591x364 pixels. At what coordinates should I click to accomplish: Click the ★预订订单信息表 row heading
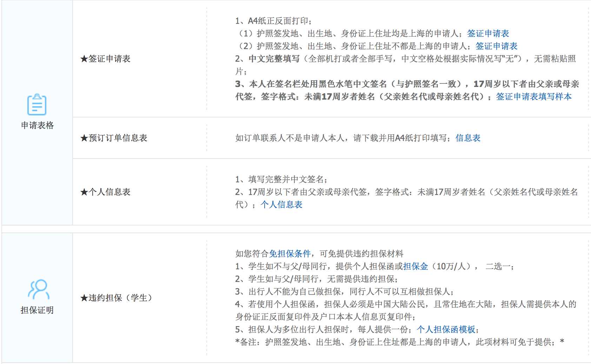click(114, 138)
